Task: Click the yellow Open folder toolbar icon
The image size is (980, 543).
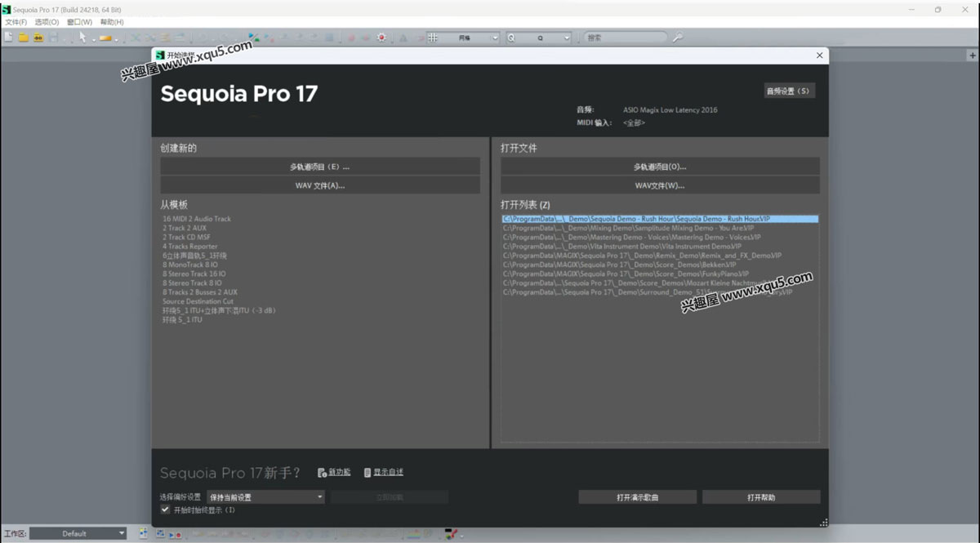Action: coord(23,38)
